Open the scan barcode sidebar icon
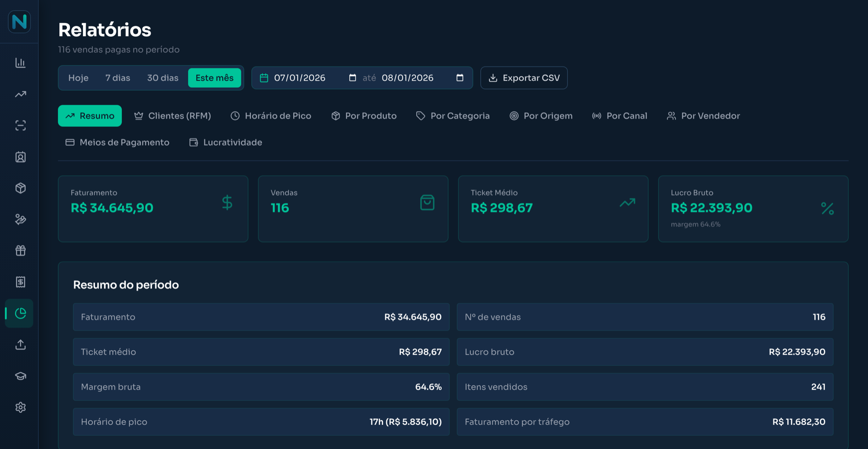868x449 pixels. (20, 125)
